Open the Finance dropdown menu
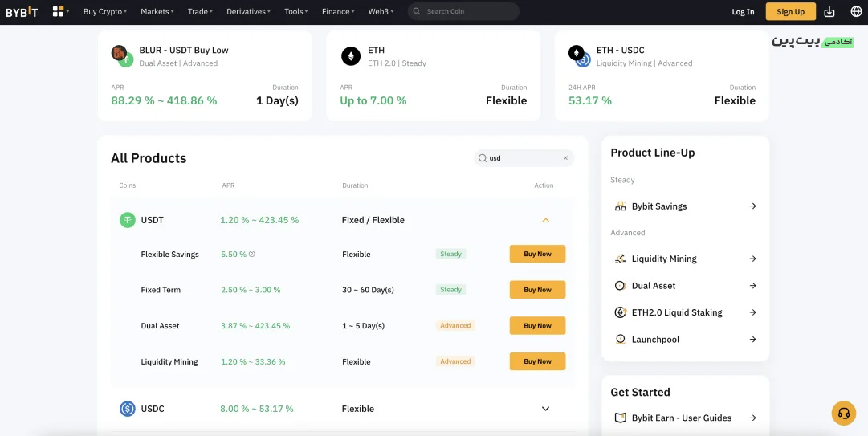 pos(338,11)
